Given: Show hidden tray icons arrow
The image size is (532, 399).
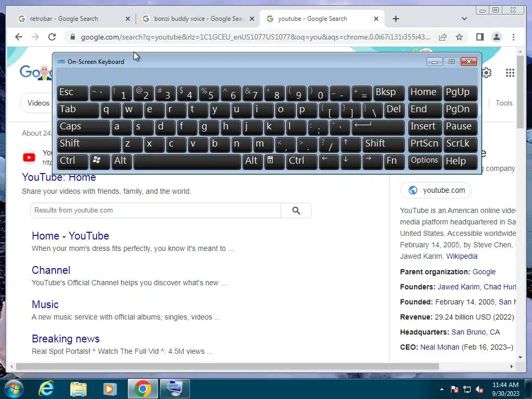Looking at the screenshot, I should pos(442,389).
